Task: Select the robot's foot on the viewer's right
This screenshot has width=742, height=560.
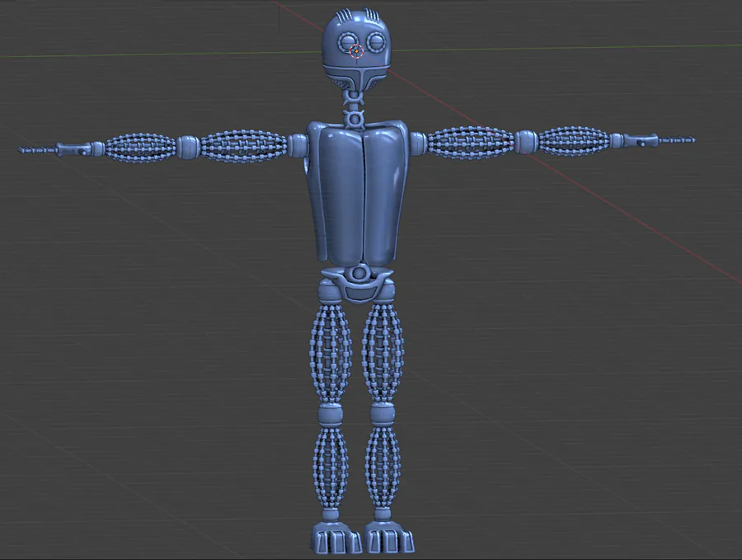Action: (388, 538)
